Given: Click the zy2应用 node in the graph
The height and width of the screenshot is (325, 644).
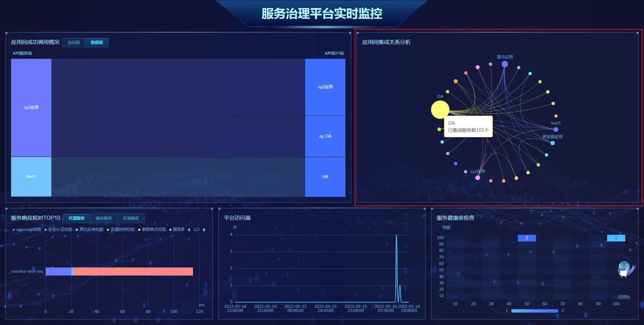Looking at the screenshot, I should [x=478, y=178].
